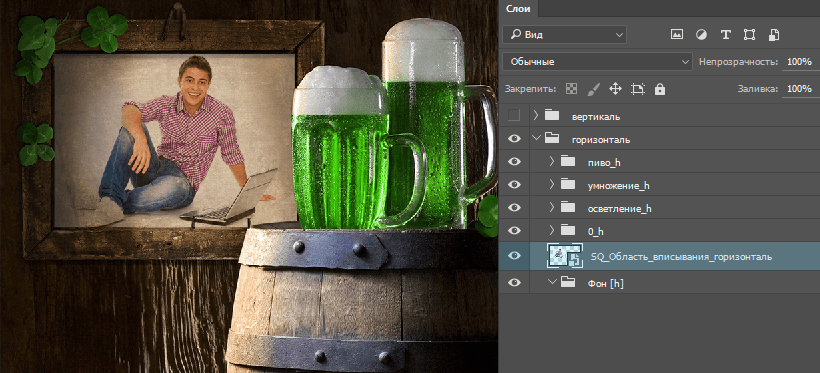Select the осветление_h group name
This screenshot has width=820, height=373.
pos(620,209)
